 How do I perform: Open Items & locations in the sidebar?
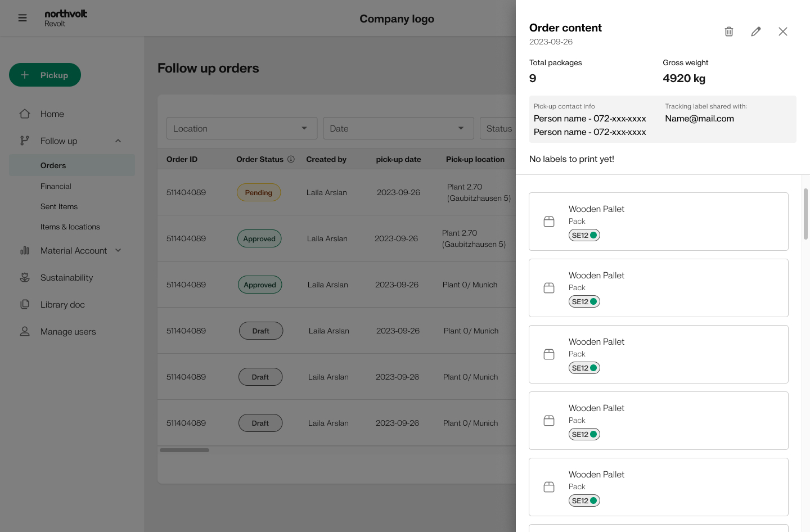[x=70, y=227]
